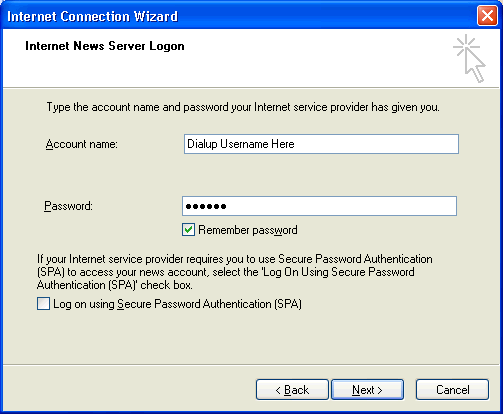Focus the masked Password input field
Viewport: 503px width, 414px height.
click(319, 206)
